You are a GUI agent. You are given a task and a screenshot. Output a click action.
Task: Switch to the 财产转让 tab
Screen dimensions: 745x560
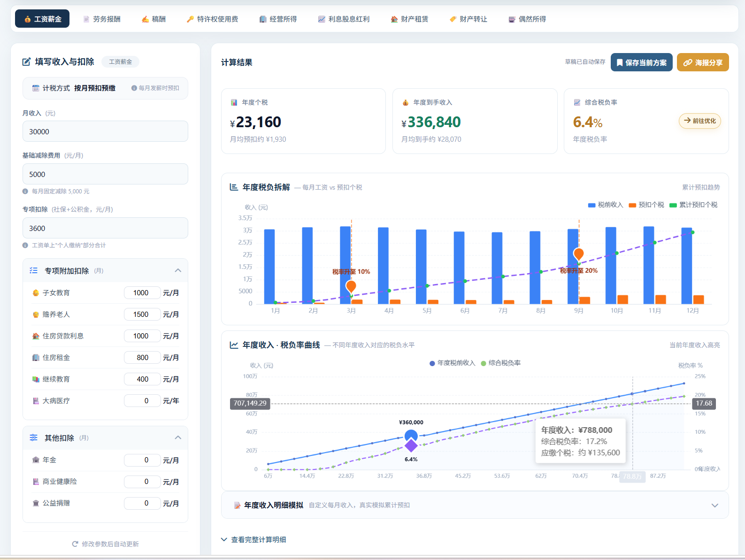pos(468,19)
